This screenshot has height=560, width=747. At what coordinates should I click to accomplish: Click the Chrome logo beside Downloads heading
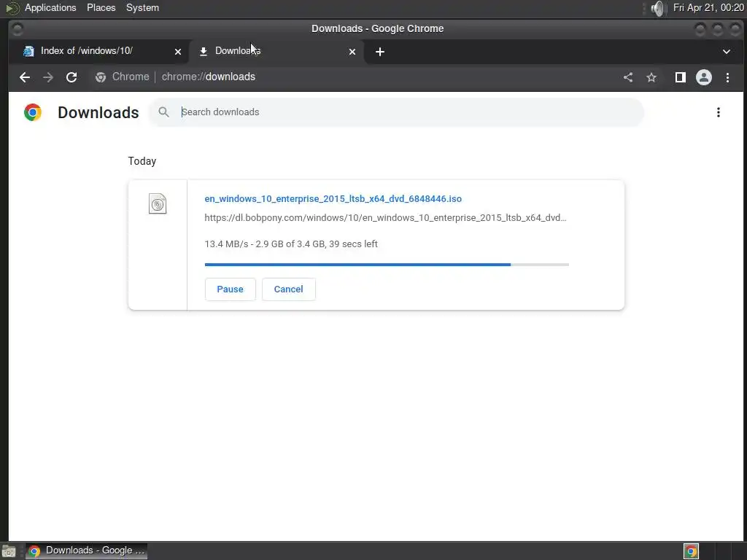[x=33, y=112]
